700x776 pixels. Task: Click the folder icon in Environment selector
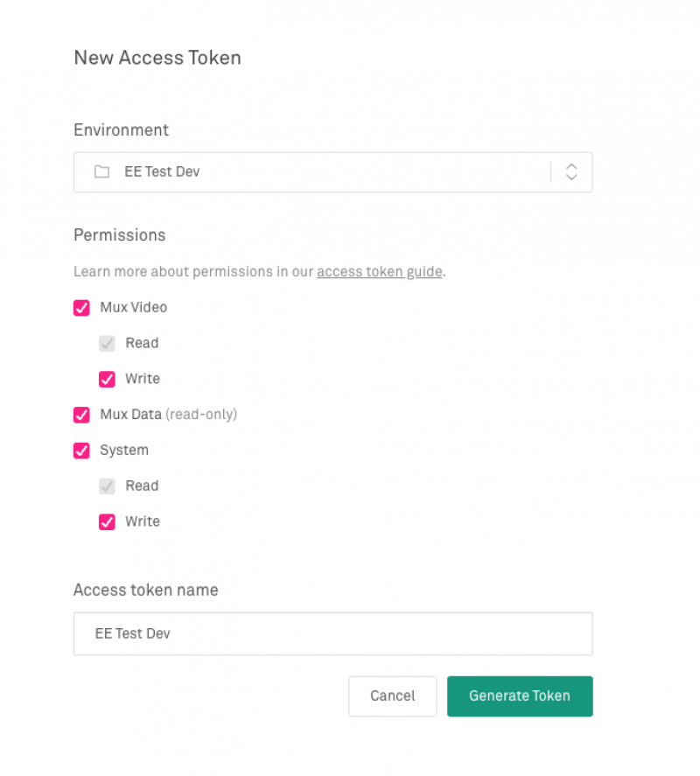tap(102, 171)
